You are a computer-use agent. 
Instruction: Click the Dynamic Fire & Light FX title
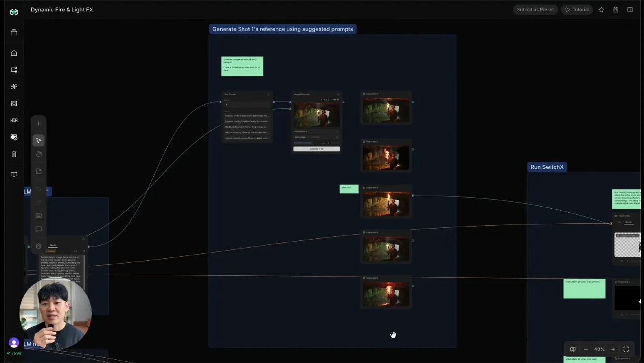pyautogui.click(x=62, y=10)
